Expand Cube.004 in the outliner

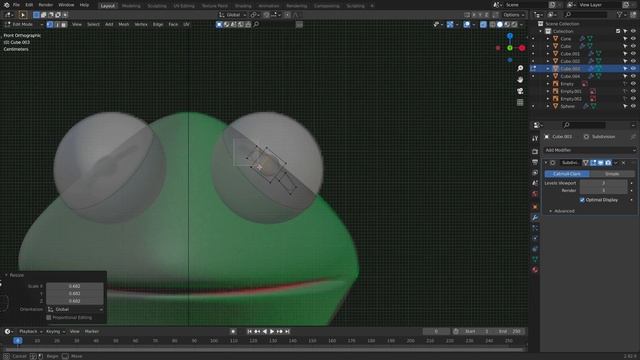click(548, 76)
